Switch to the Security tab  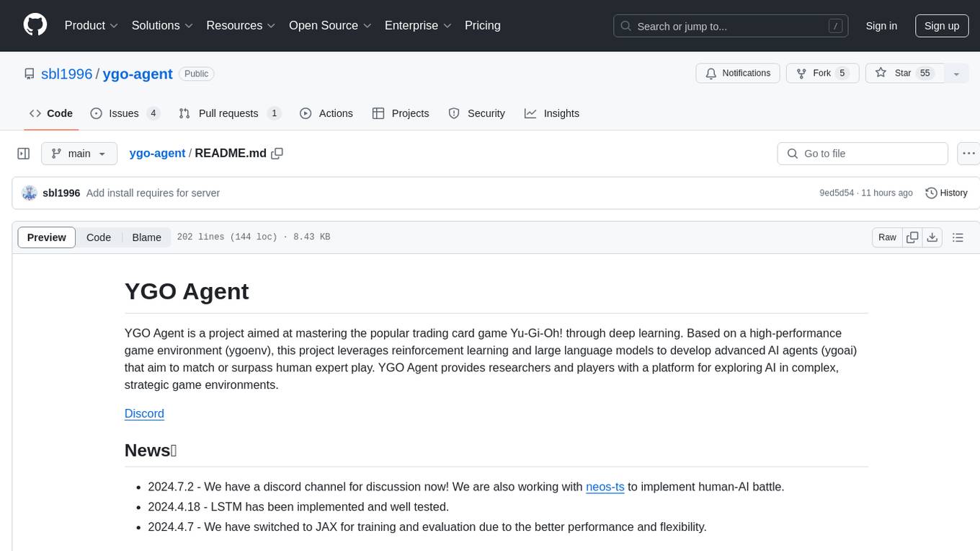click(x=476, y=113)
